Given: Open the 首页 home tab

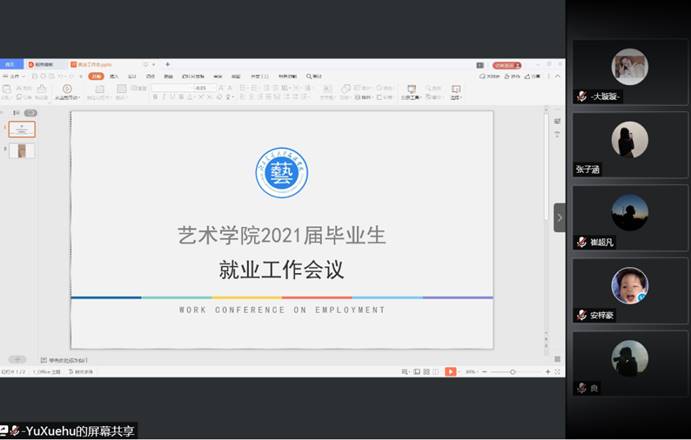Looking at the screenshot, I should 11,64.
